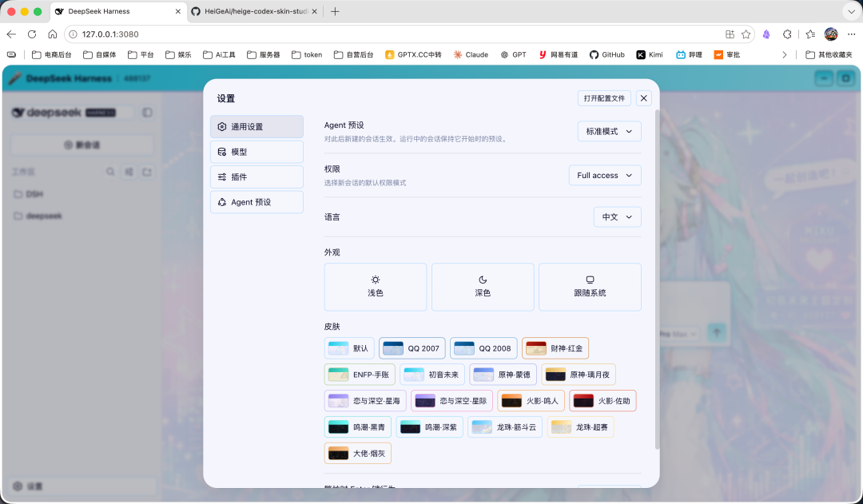Screen dimensions: 863x504
Task: Switch to the 插件 settings tab
Action: (x=257, y=177)
